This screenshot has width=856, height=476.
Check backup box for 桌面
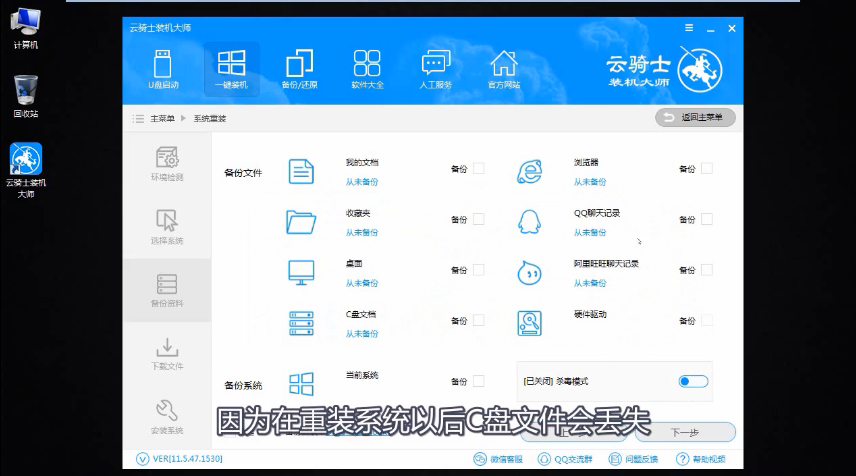point(479,270)
